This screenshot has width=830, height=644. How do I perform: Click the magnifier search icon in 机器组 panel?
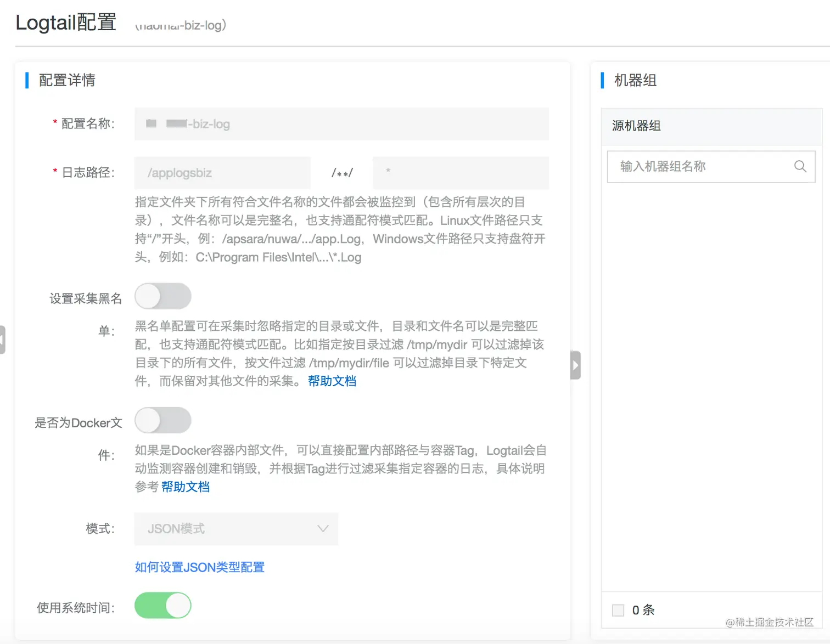[x=800, y=166]
